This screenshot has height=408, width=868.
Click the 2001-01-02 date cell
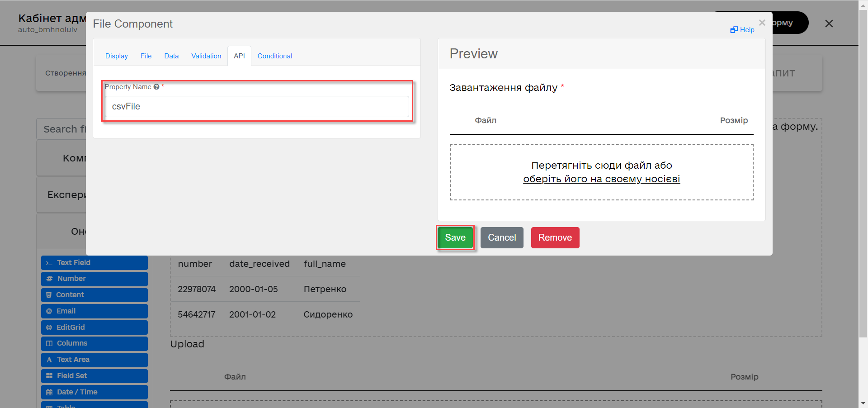coord(252,314)
